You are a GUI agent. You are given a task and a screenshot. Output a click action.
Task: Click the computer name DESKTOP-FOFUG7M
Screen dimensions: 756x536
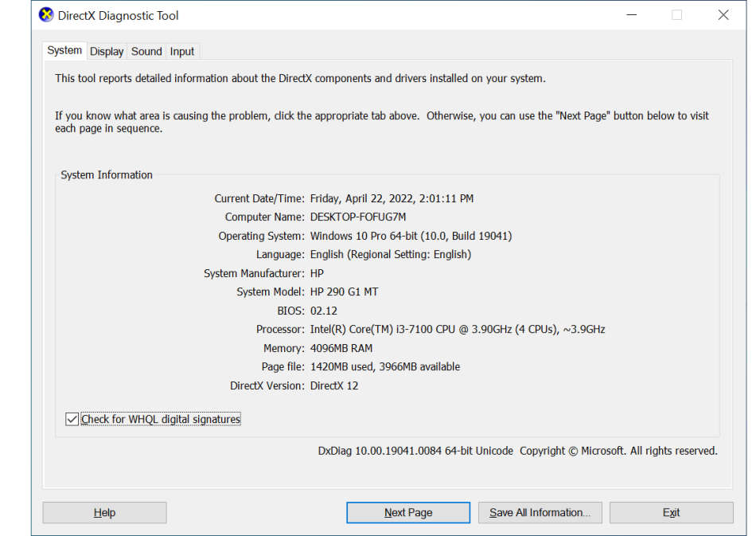tap(357, 217)
